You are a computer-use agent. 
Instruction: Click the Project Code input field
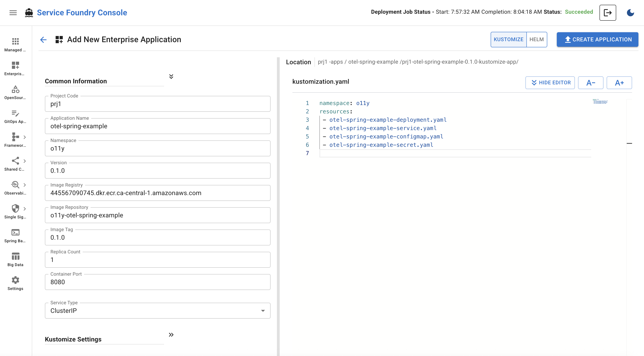click(x=158, y=104)
